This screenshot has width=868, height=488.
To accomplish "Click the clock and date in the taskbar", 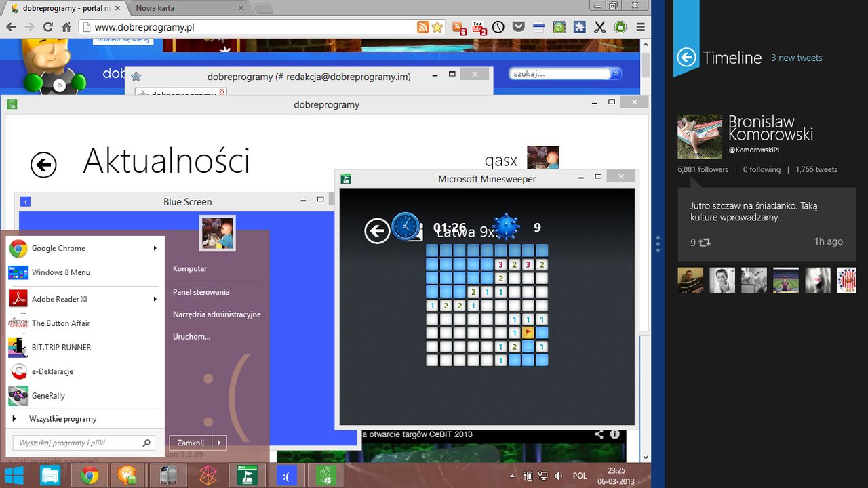I will pos(616,475).
